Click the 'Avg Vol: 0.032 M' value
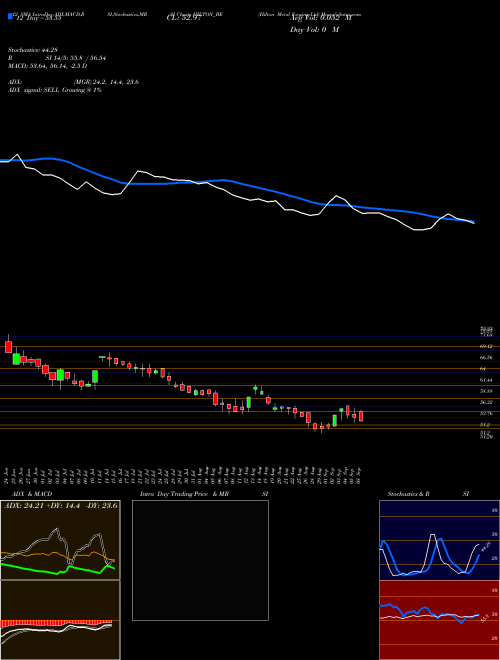 [321, 18]
